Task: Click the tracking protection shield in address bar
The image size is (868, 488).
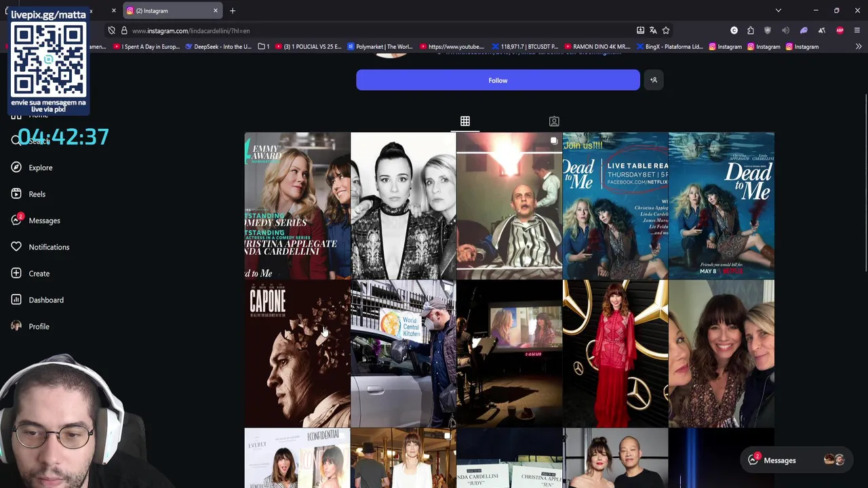Action: click(111, 30)
